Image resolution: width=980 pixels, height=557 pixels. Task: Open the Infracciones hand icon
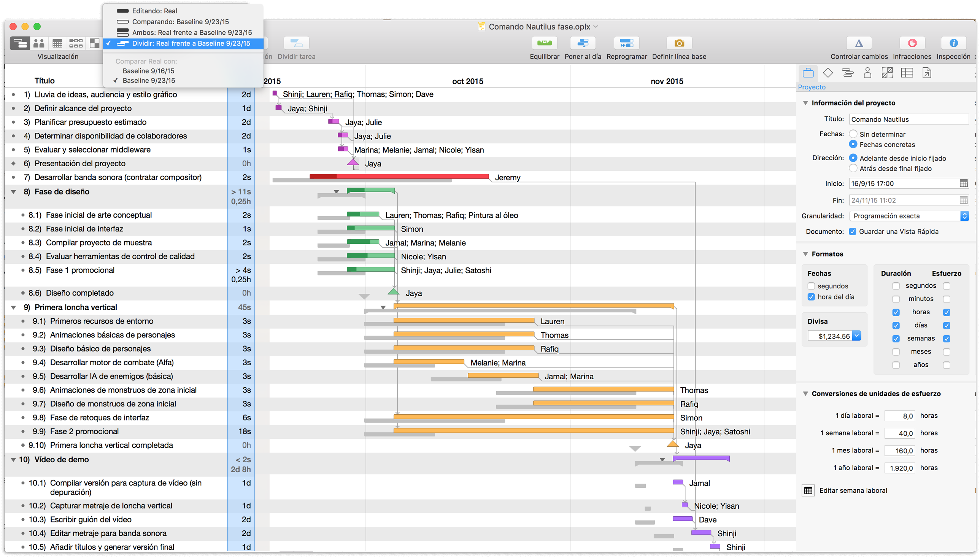[x=912, y=43]
